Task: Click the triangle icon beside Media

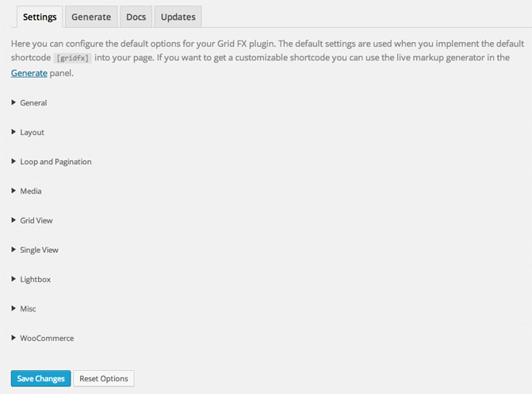Action: [x=13, y=191]
